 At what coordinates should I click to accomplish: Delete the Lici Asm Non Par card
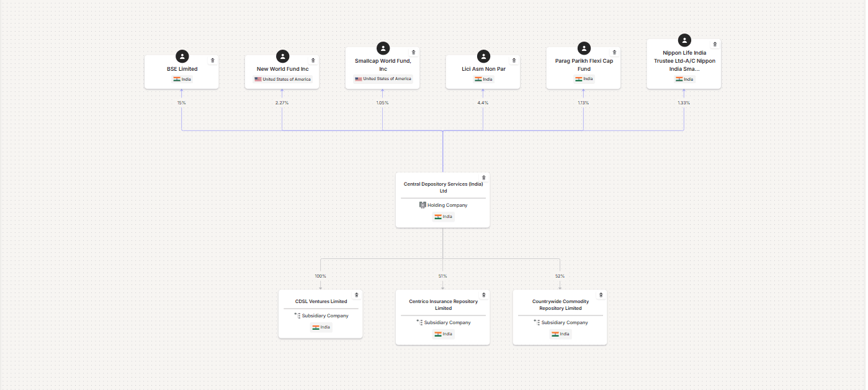point(514,60)
